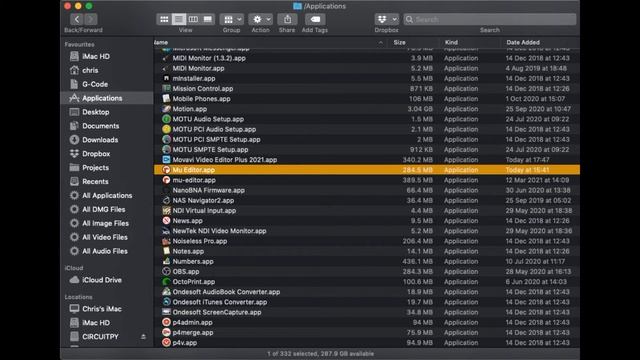The width and height of the screenshot is (640, 360).
Task: Switch to gallery view
Action: click(x=208, y=19)
